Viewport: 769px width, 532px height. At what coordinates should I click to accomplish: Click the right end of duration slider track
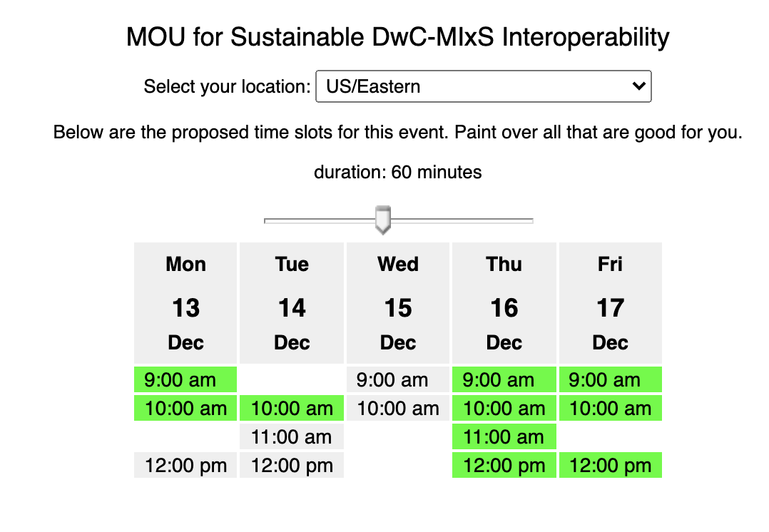[x=531, y=221]
